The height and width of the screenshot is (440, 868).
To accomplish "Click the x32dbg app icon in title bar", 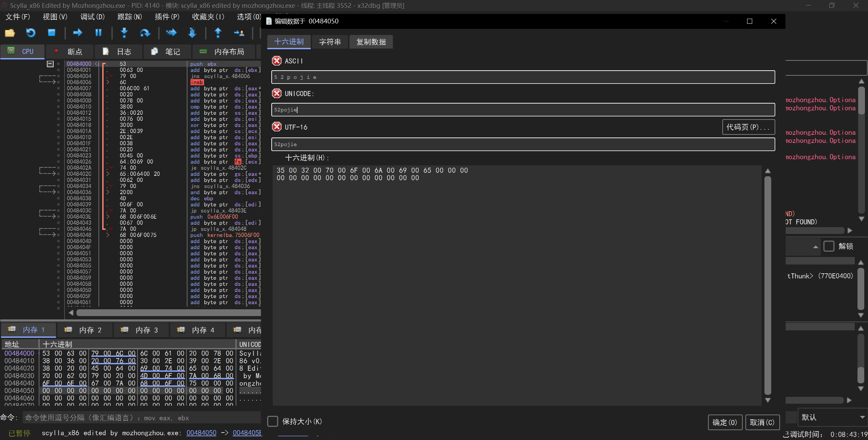I will coord(4,5).
